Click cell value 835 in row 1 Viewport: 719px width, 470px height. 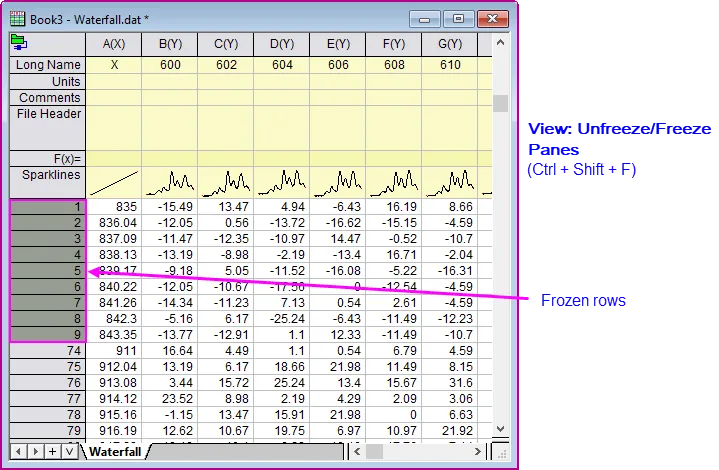coord(114,207)
